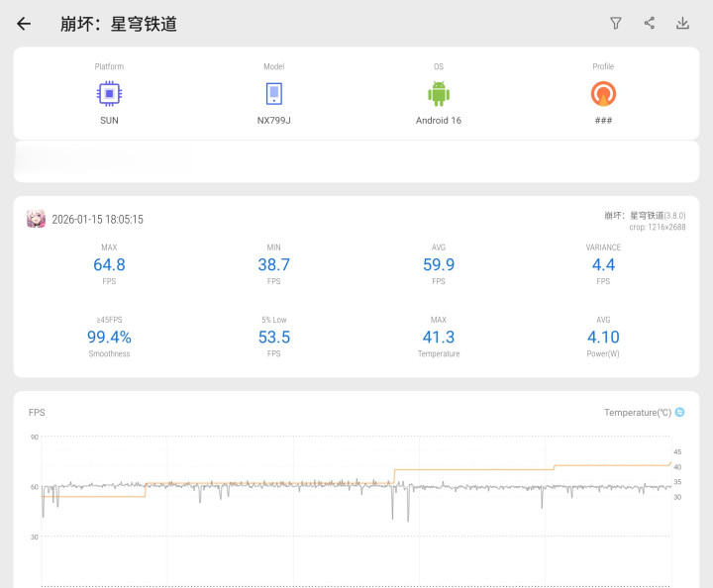
Task: Tap the 99.4% Smoothness value
Action: (x=109, y=337)
